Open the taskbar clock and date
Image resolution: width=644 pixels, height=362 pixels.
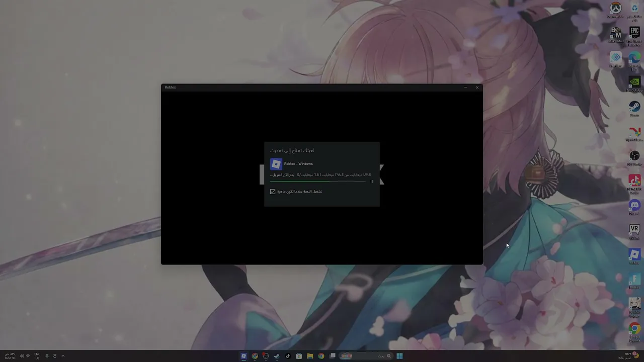10,356
